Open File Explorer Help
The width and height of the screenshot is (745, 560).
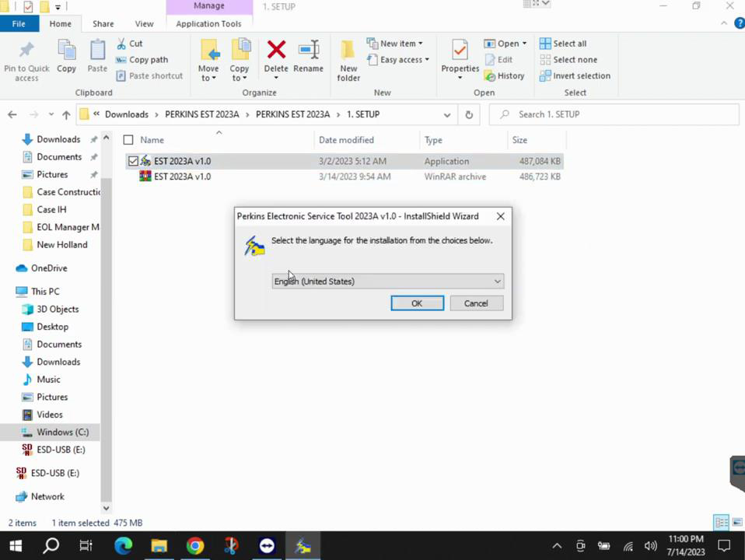click(740, 23)
